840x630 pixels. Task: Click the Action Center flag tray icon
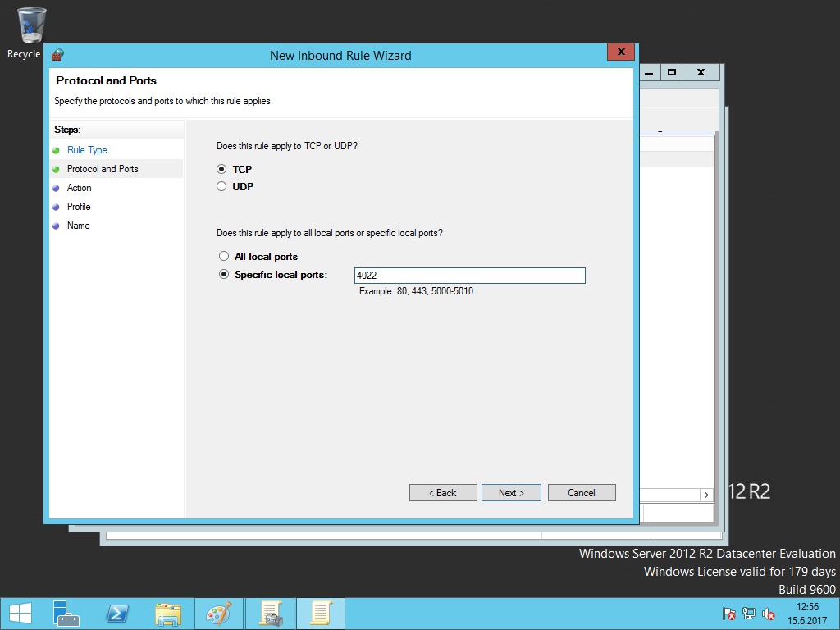[728, 614]
